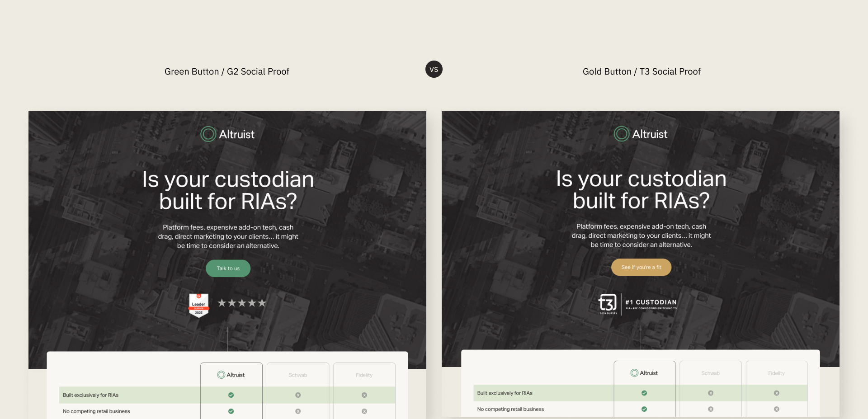Viewport: 868px width, 419px height.
Task: Select the Fidelity column header in the right table
Action: point(777,373)
